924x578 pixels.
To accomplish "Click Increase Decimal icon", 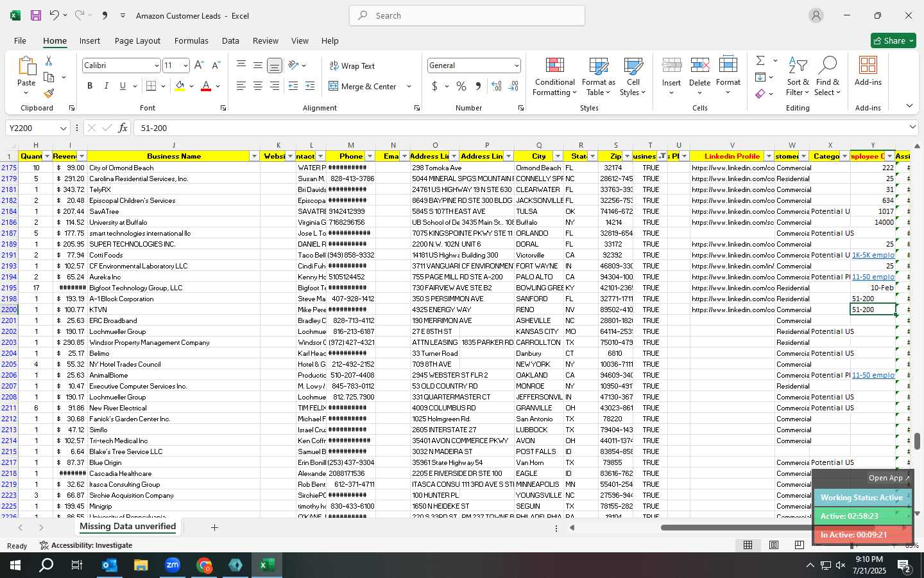I will 497,86.
